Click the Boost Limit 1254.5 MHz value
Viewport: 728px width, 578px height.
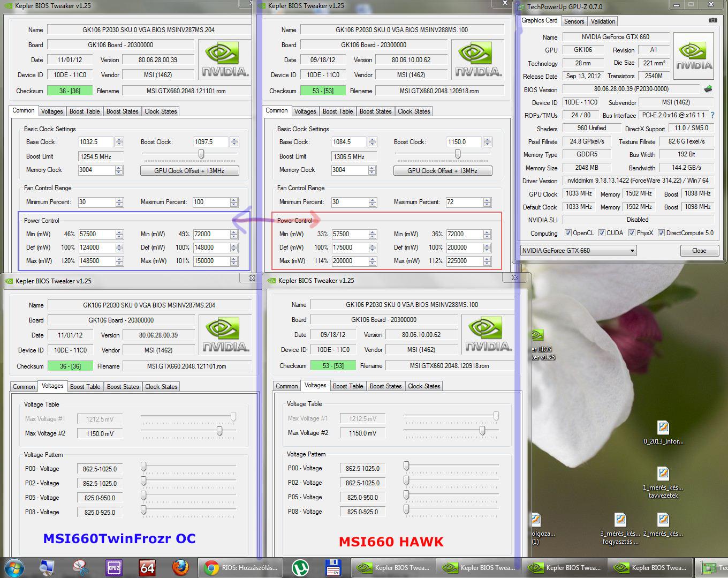point(101,156)
